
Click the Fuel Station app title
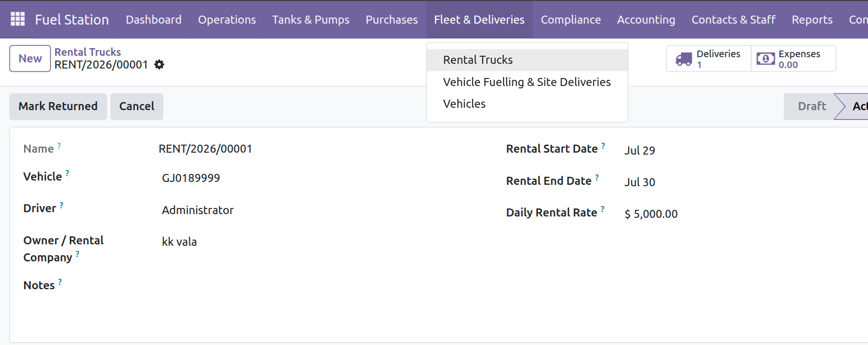pyautogui.click(x=72, y=19)
